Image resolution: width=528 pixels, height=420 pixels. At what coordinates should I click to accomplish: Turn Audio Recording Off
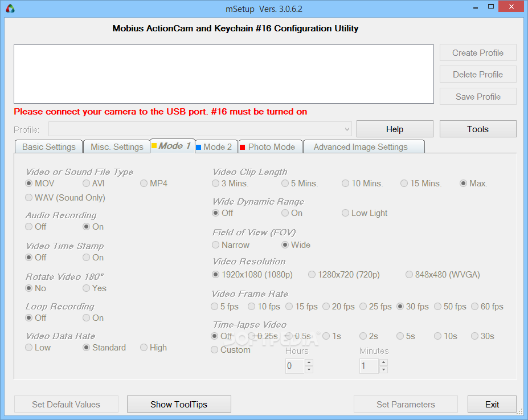[x=36, y=227]
